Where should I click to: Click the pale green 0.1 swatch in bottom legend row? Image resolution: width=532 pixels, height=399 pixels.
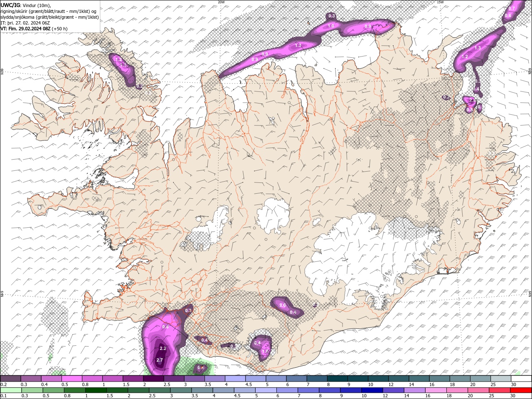(11, 390)
